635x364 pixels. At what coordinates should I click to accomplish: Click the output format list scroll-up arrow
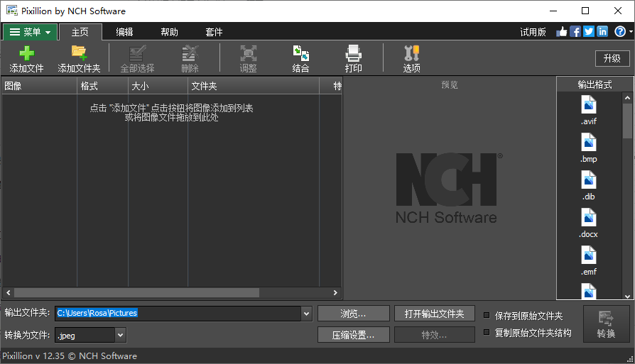[627, 97]
